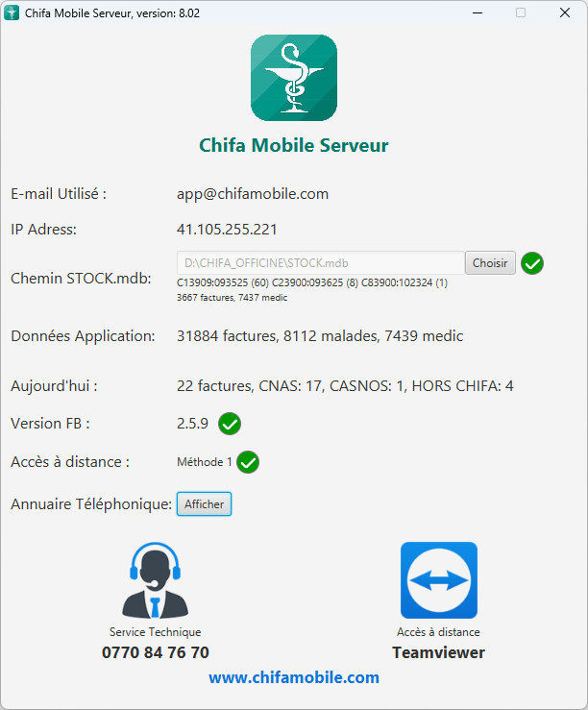Click the 'Données Application:' label
Image resolution: width=588 pixels, height=710 pixels.
83,336
